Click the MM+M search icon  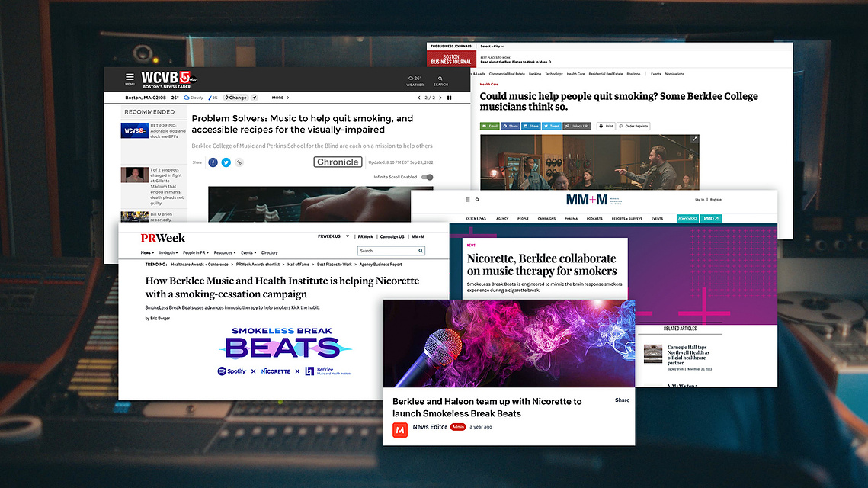477,200
